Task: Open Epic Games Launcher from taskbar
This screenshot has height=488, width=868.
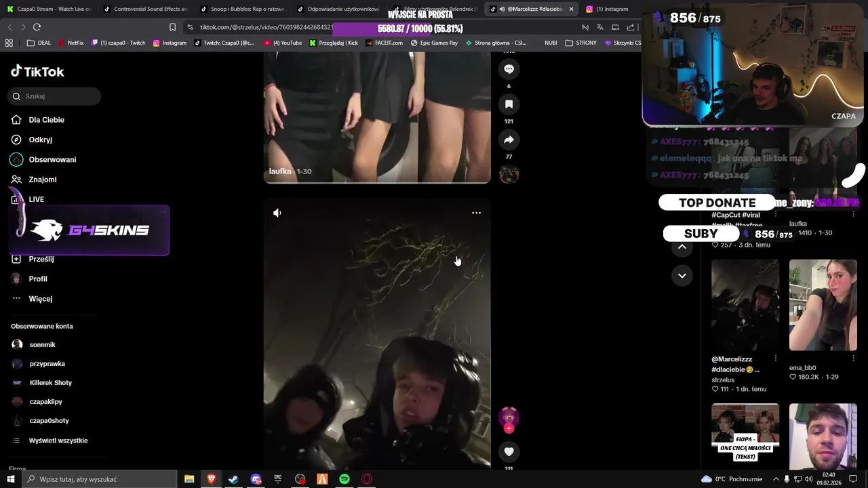Action: [x=278, y=479]
